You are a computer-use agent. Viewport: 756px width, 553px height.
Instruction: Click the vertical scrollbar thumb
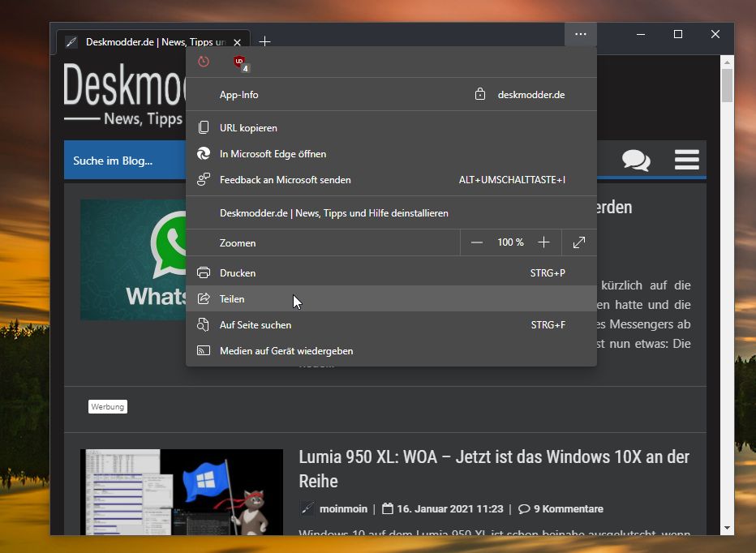click(x=727, y=85)
